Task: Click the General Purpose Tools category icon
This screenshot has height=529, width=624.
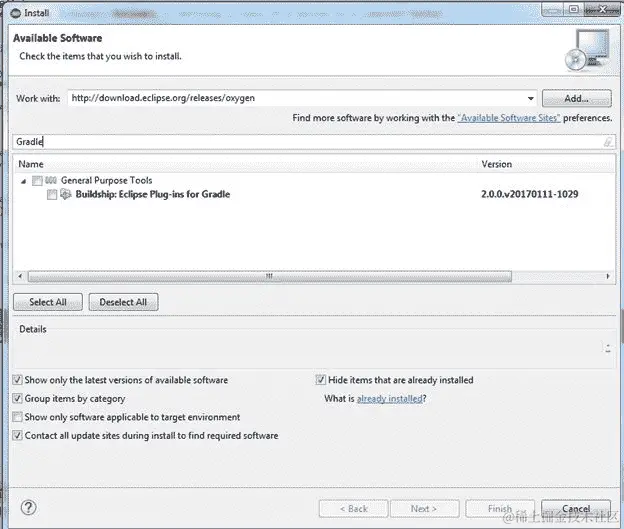Action: click(x=51, y=180)
